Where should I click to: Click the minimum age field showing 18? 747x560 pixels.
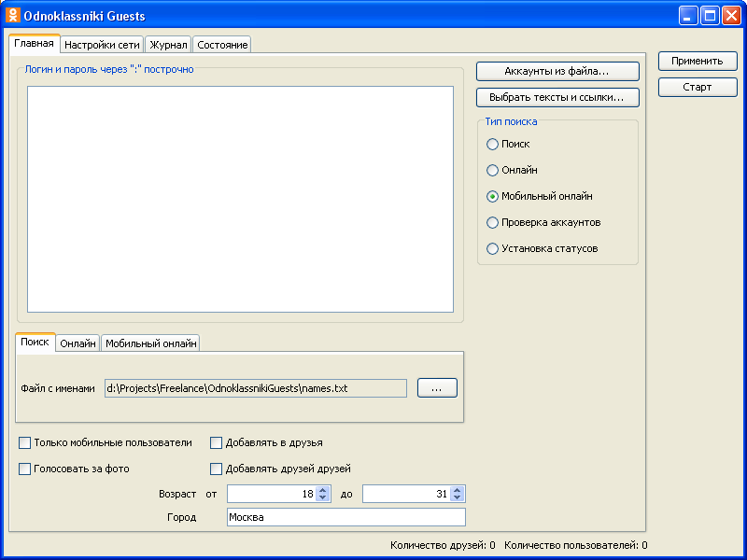[272, 494]
